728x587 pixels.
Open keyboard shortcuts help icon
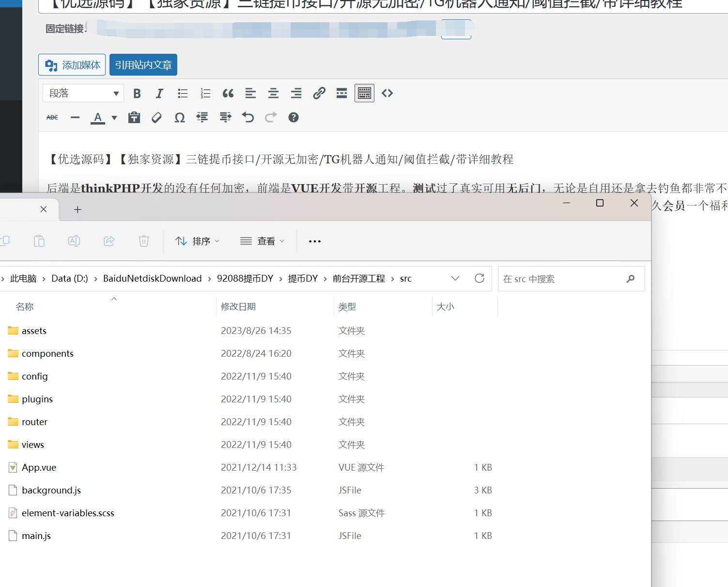[294, 117]
